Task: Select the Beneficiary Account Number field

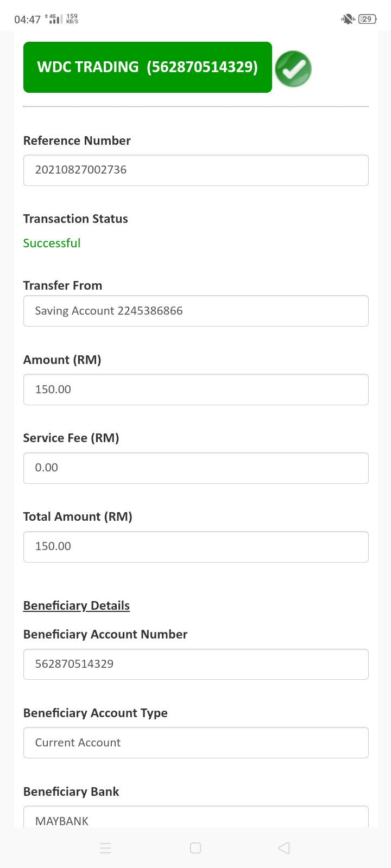Action: click(196, 664)
